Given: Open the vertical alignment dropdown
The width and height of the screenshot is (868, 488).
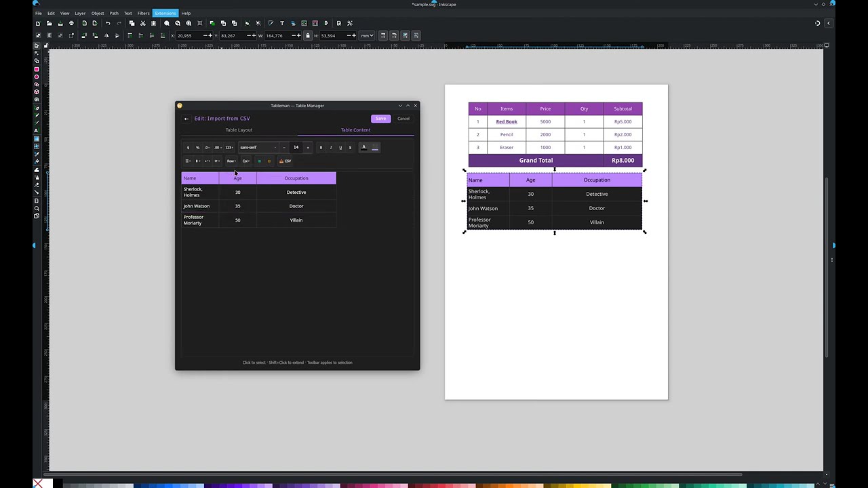Looking at the screenshot, I should [x=197, y=161].
